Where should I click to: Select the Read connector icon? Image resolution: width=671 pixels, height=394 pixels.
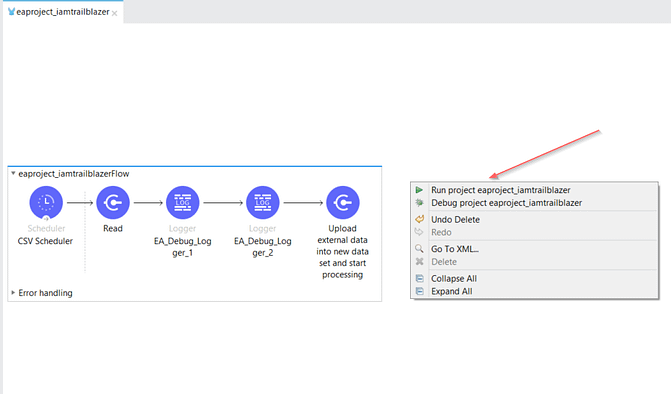(113, 202)
